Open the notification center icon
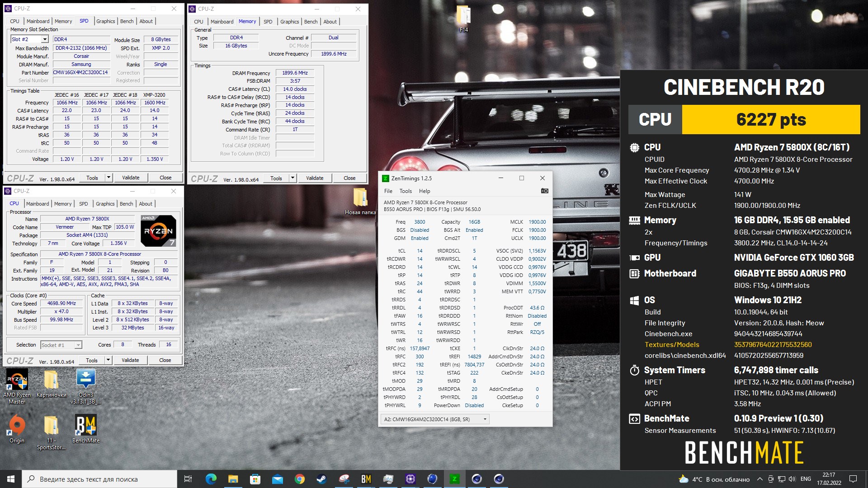Image resolution: width=868 pixels, height=488 pixels. pyautogui.click(x=853, y=479)
